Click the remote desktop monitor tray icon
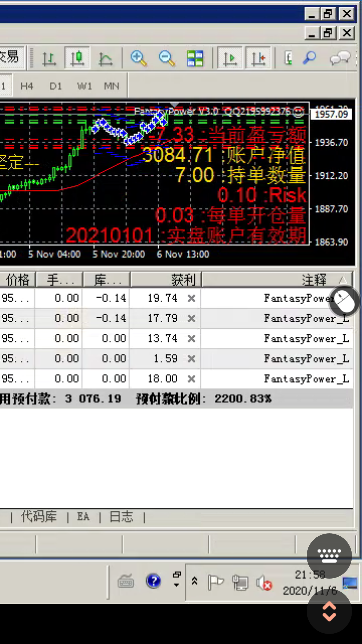The image size is (362, 644). pos(350,583)
